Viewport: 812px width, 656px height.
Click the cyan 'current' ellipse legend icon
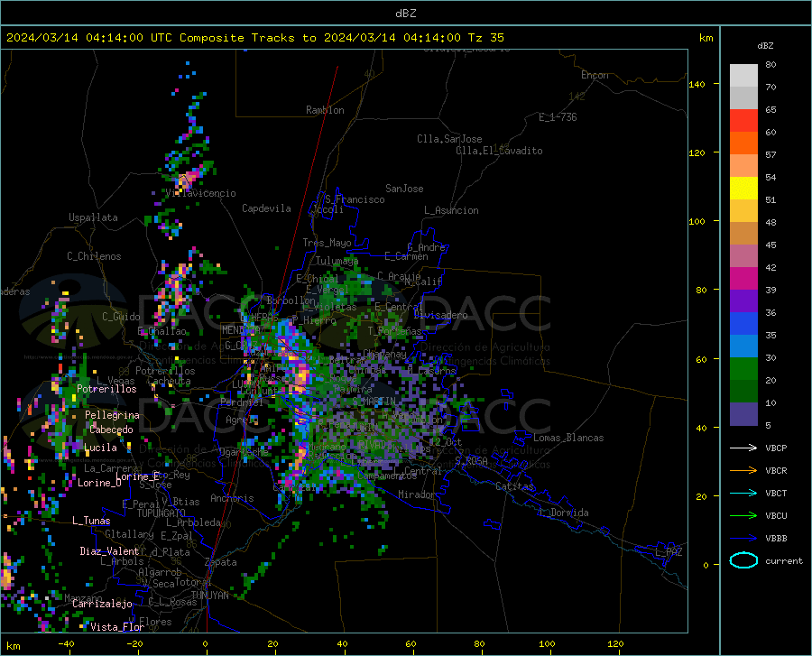(x=743, y=560)
